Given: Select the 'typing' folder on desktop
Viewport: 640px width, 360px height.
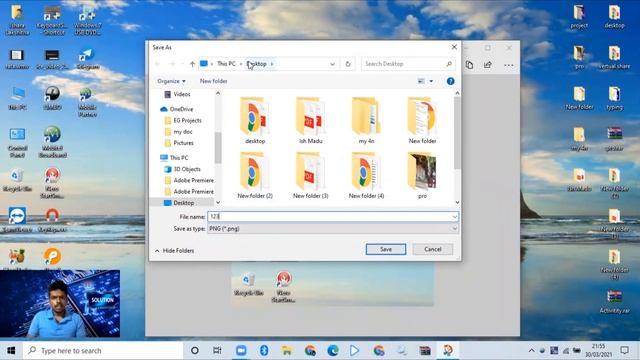Looking at the screenshot, I should tap(614, 98).
